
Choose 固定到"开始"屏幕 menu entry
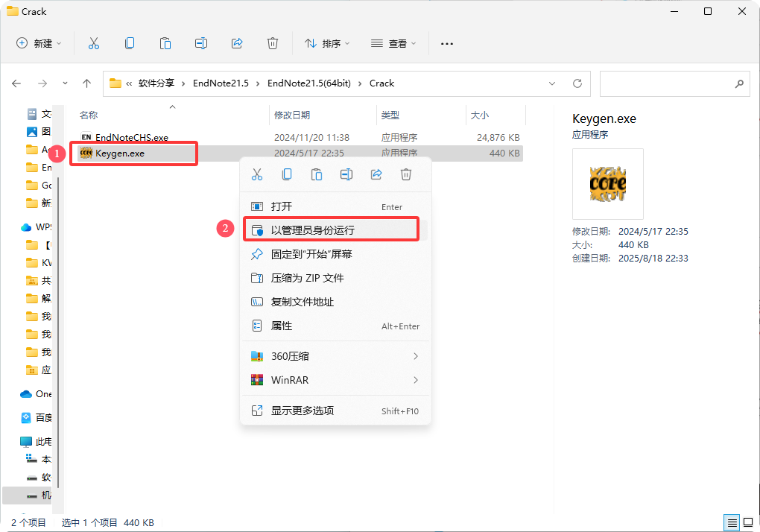[x=335, y=254]
